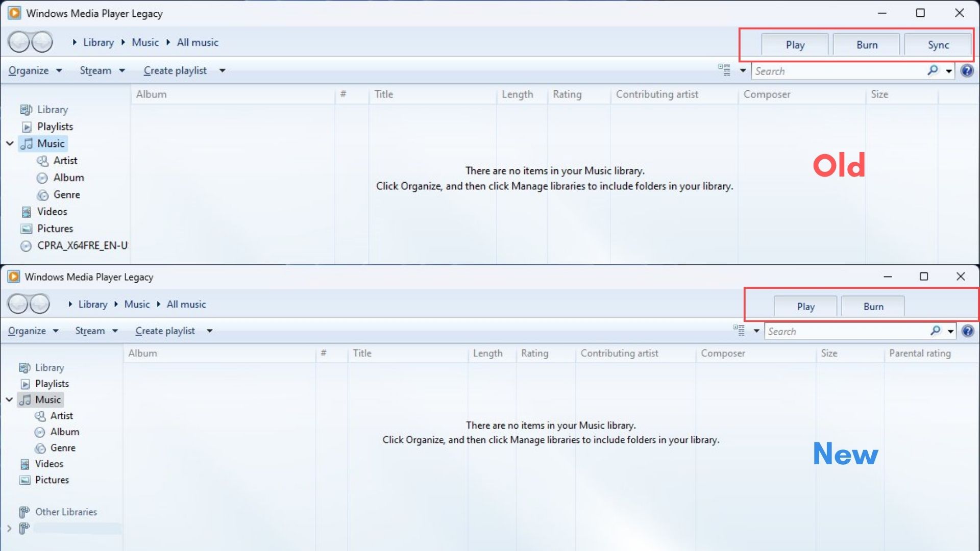Sort by the Title column in the top window
Image resolution: width=980 pixels, height=551 pixels.
click(433, 94)
